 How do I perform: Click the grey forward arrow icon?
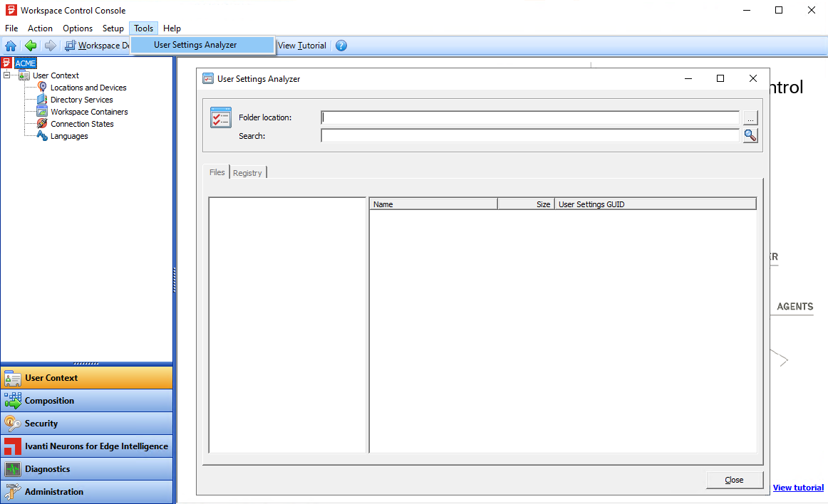[x=50, y=46]
